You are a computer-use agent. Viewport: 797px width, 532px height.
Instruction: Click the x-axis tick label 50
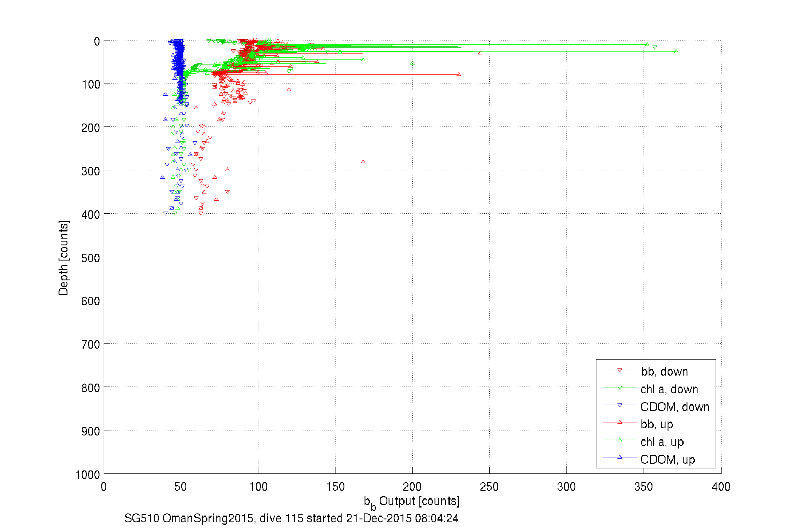(181, 487)
